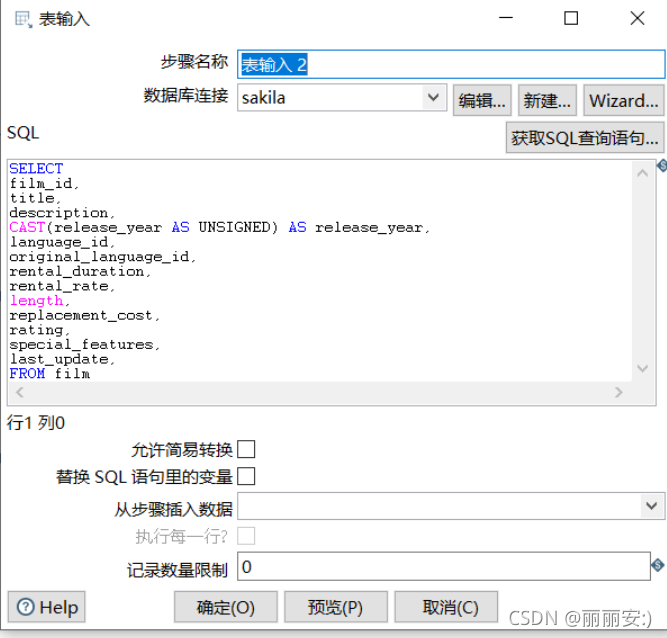Click the rating line in SQL
The width and height of the screenshot is (667, 638).
tap(40, 330)
